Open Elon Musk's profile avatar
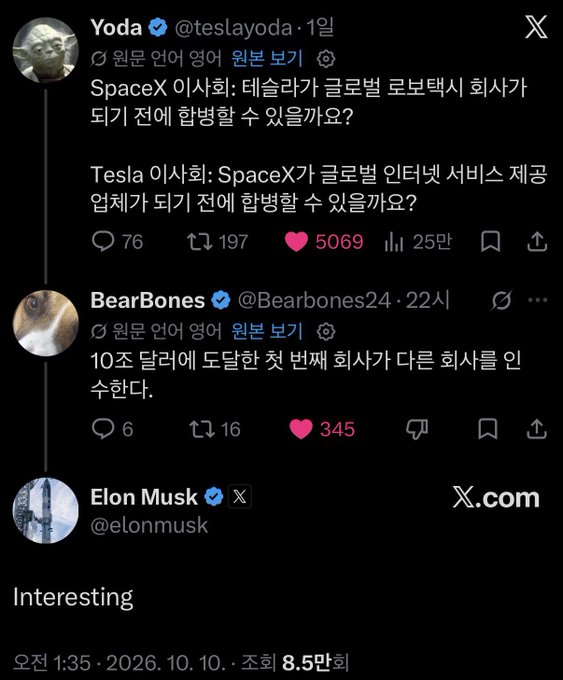563x680 pixels. [46, 510]
